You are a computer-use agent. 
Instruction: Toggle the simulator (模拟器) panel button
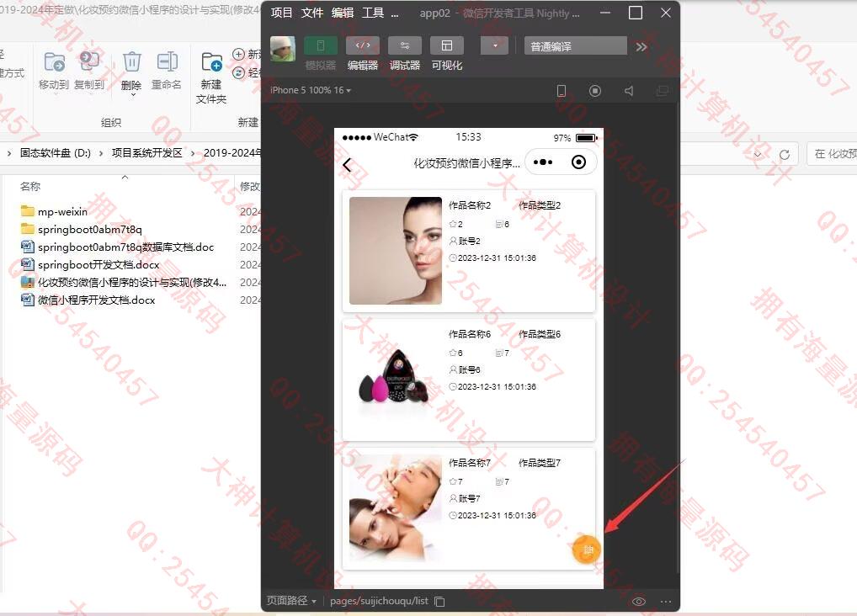320,46
